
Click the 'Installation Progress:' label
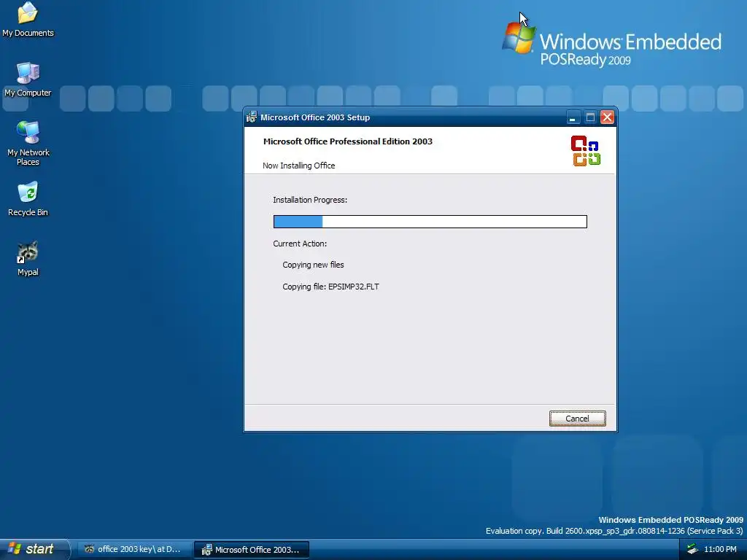[309, 200]
